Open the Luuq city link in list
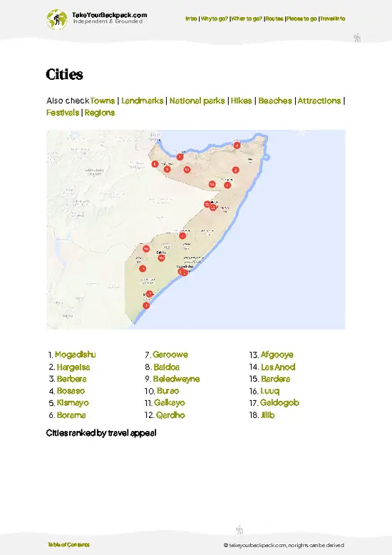The image size is (392, 555). point(270,391)
